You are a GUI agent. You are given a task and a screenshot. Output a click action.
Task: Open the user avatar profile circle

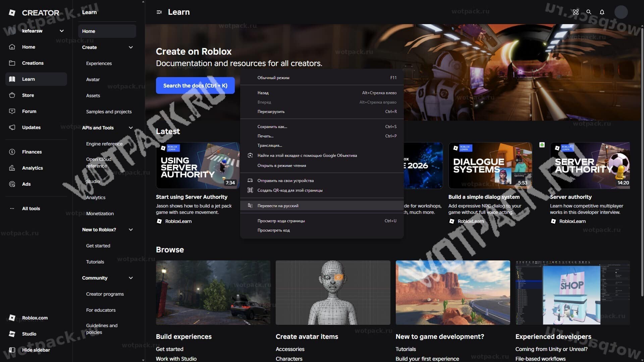621,12
